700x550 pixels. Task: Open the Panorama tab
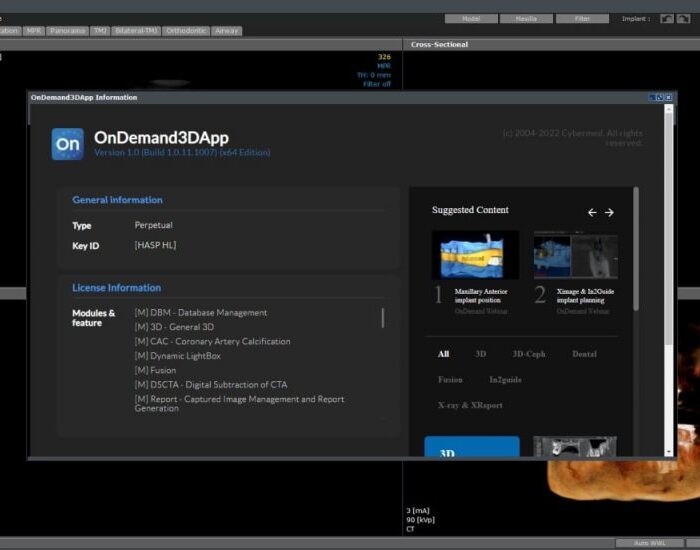(67, 31)
